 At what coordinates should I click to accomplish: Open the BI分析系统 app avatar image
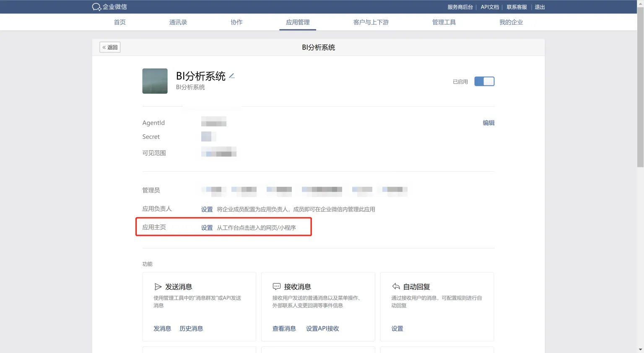point(155,81)
